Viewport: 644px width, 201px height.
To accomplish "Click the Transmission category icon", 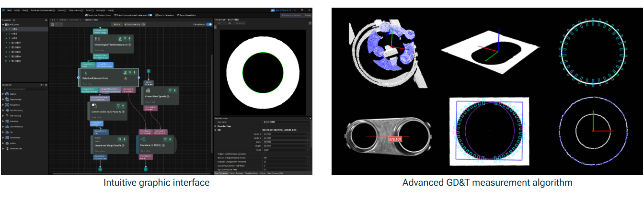I will [x=7, y=137].
